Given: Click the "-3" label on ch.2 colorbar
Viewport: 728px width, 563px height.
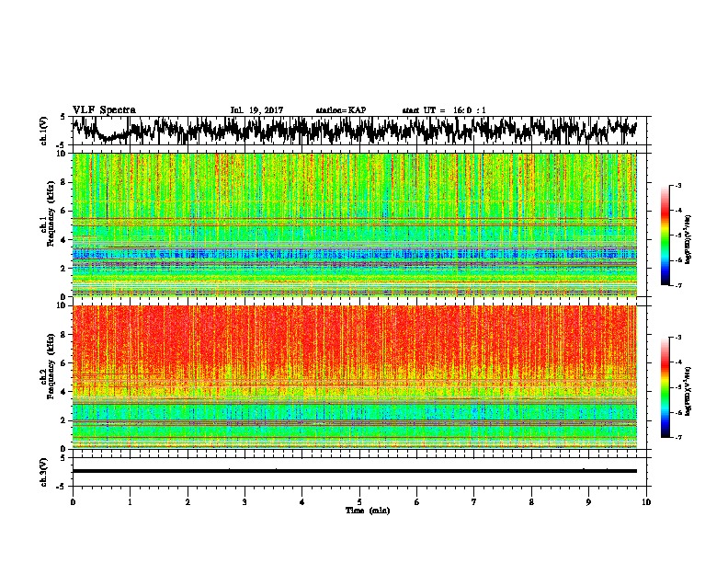Looking at the screenshot, I should pos(678,338).
